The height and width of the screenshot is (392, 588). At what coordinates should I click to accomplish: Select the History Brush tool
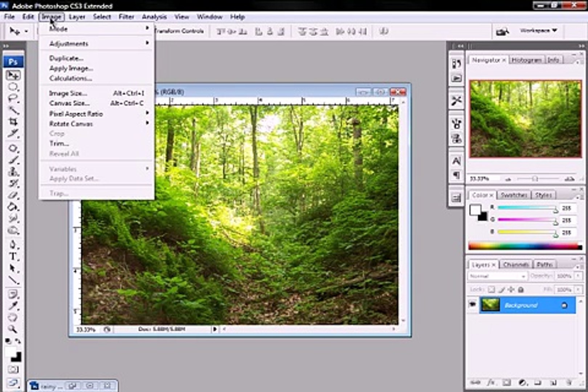point(13,183)
